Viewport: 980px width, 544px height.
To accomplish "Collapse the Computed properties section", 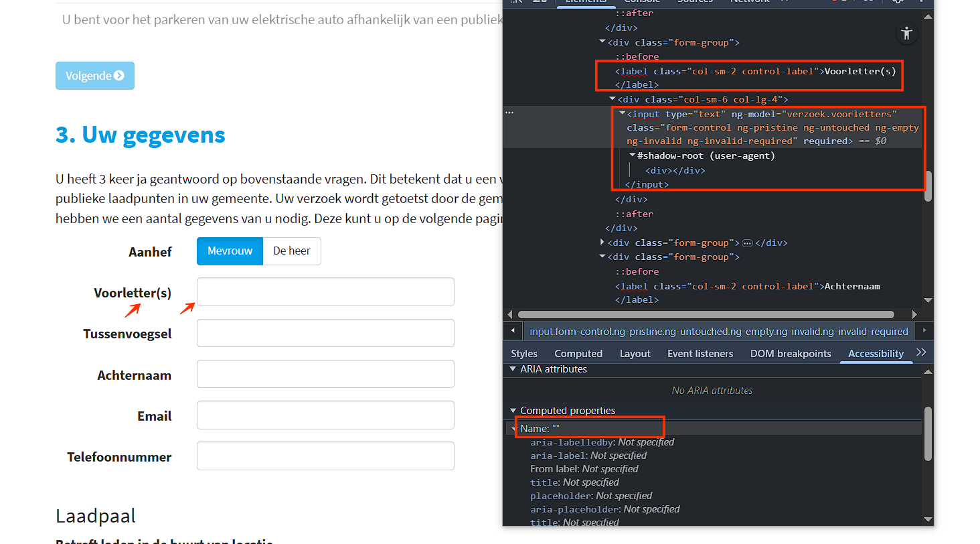I will [x=513, y=411].
